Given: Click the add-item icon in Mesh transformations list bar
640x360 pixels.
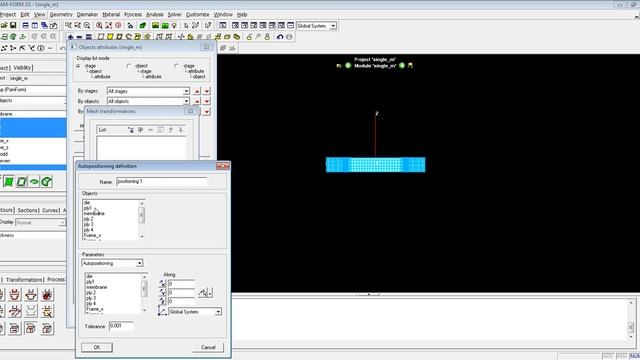Looking at the screenshot, I should point(131,130).
